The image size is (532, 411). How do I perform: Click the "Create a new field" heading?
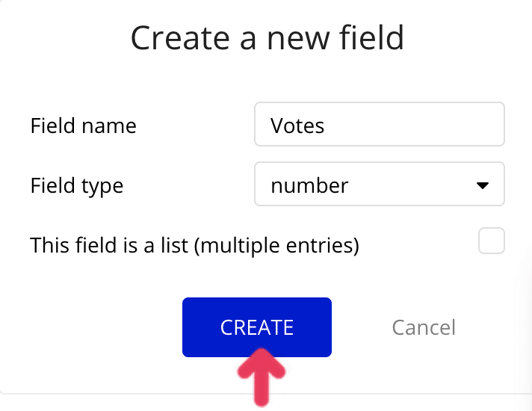coord(267,38)
